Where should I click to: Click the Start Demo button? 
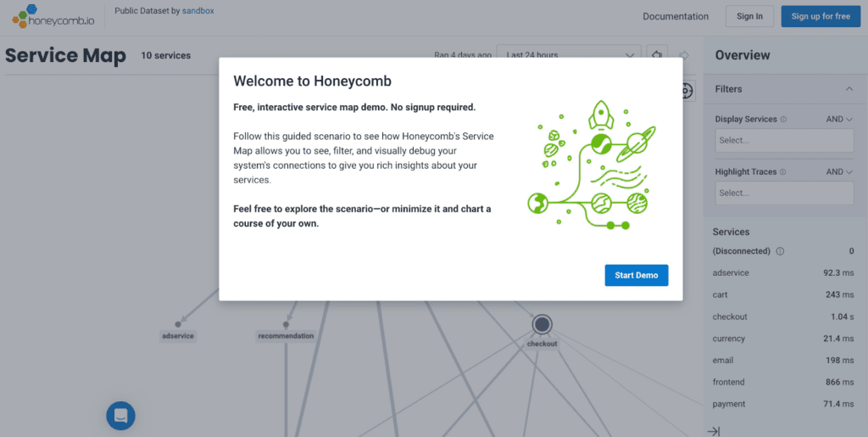tap(636, 275)
